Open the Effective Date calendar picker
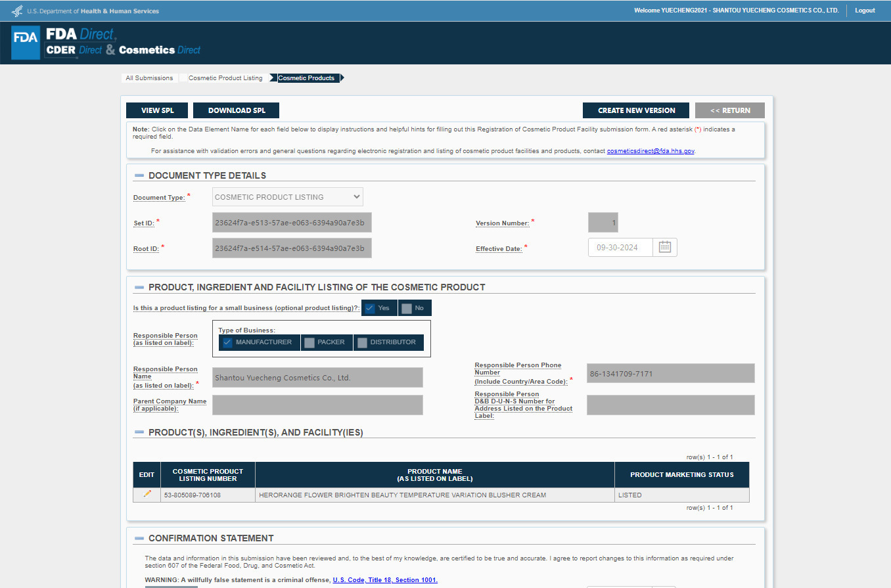Screen dimensions: 891x588 [665, 247]
